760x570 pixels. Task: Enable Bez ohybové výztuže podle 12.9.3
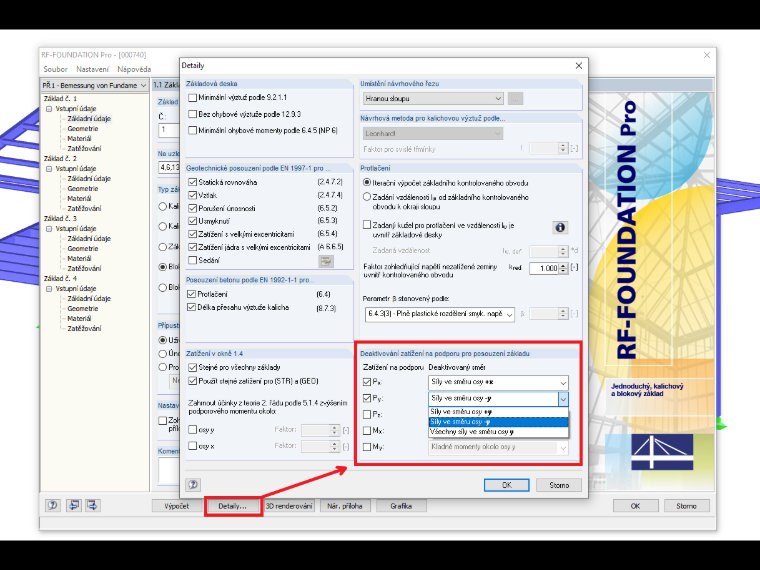coord(192,114)
